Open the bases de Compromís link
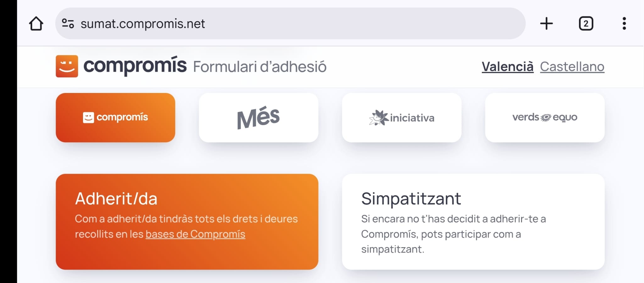Screen dimensions: 644x283 195,234
